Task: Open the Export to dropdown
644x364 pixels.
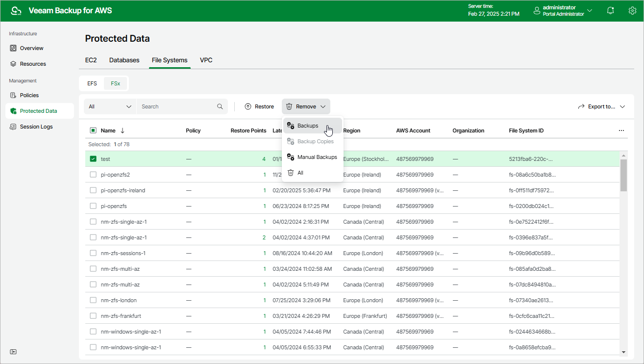Action: pyautogui.click(x=601, y=106)
